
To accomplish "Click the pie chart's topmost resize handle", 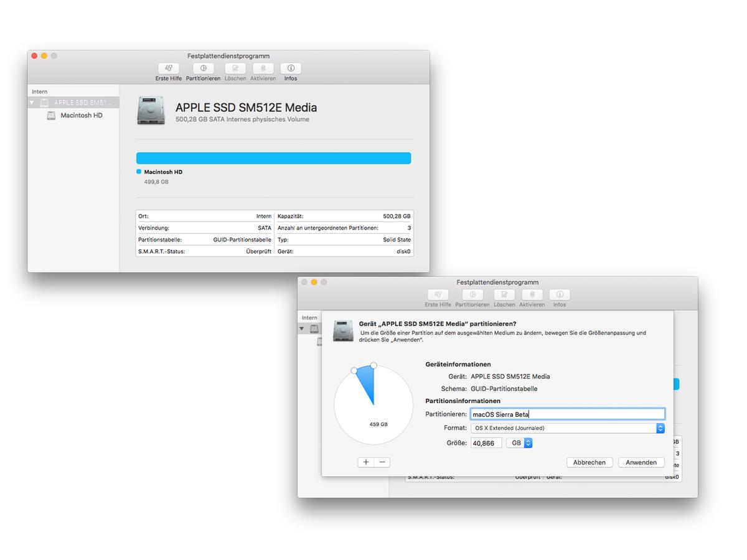I will pyautogui.click(x=374, y=365).
